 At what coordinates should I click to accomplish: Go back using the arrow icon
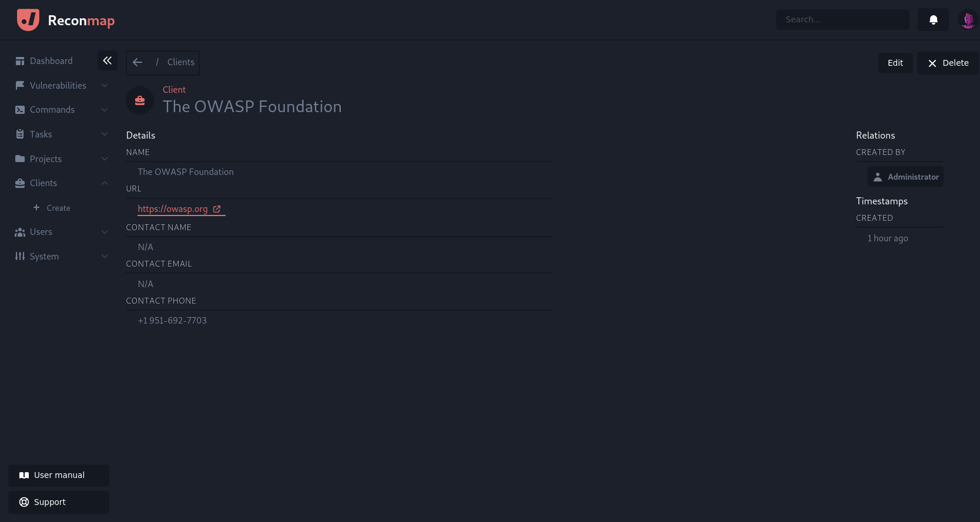137,62
